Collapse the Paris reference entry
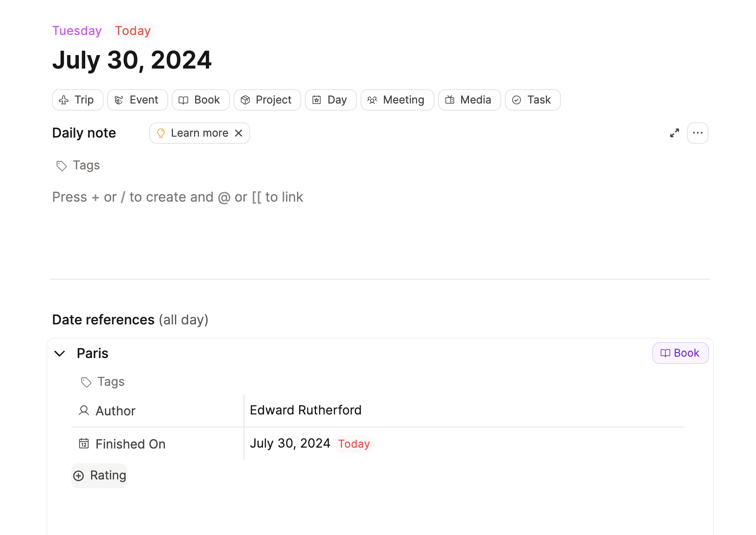Image resolution: width=756 pixels, height=535 pixels. 60,354
